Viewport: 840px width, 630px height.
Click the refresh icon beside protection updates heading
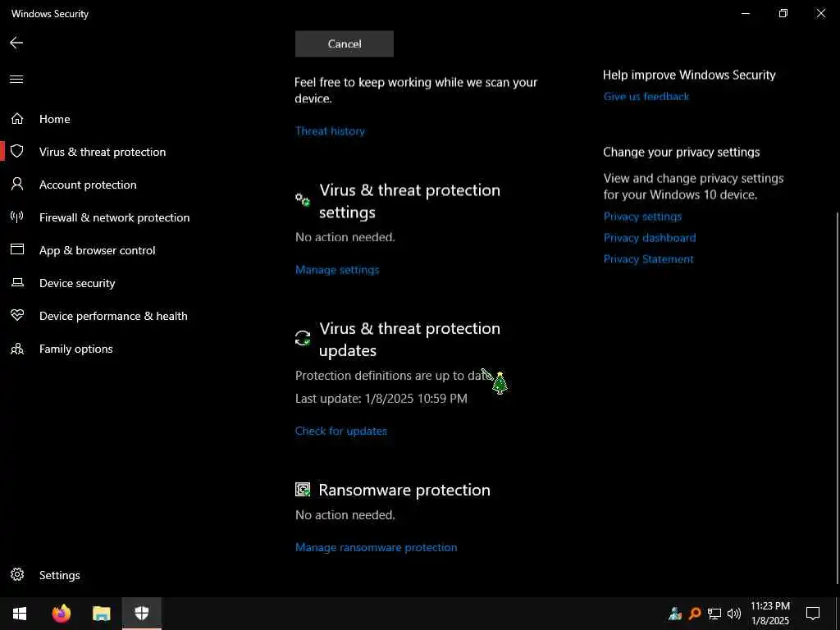pyautogui.click(x=303, y=338)
